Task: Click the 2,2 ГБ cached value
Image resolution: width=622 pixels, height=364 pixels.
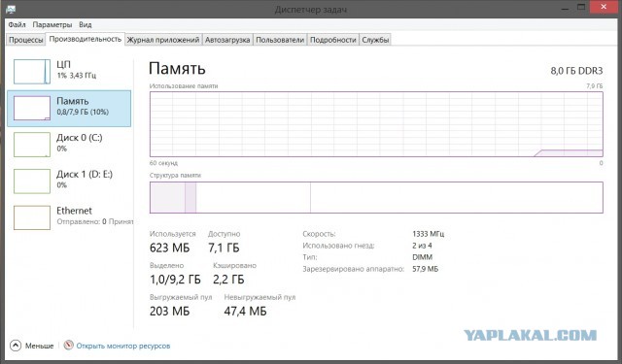Action: [228, 280]
